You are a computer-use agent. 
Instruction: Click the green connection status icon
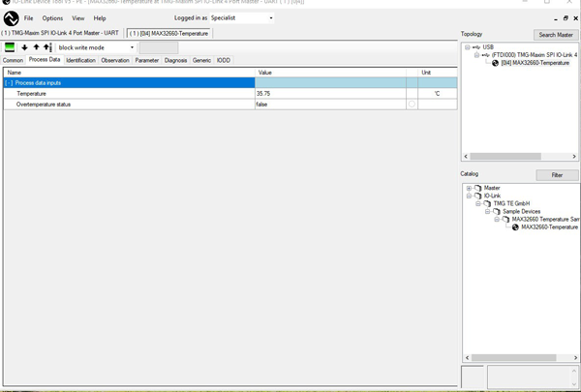(10, 47)
